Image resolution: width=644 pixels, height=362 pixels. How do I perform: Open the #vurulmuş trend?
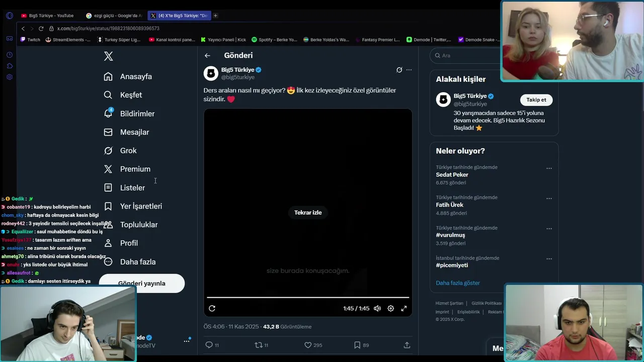pos(450,235)
